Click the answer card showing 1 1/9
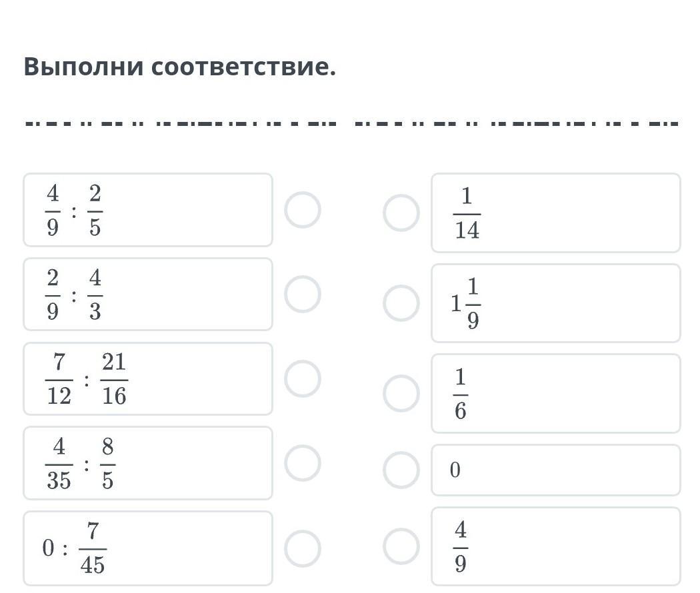This screenshot has height=593, width=700. click(x=556, y=303)
